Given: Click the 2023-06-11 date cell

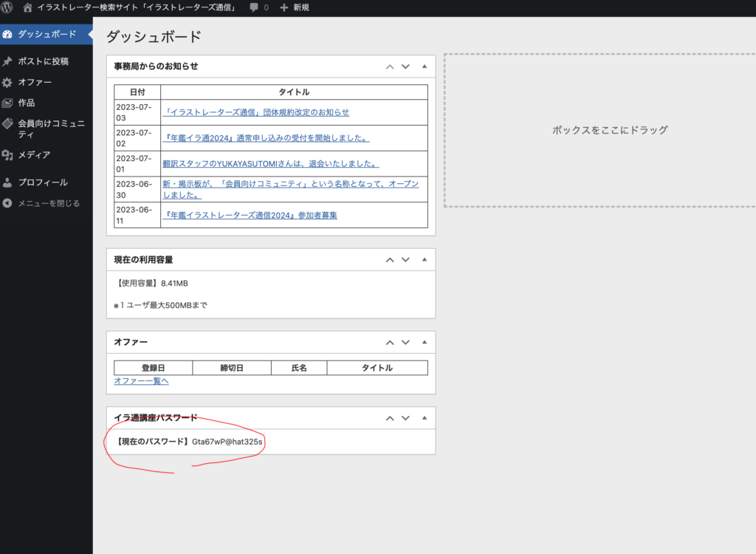Looking at the screenshot, I should point(137,215).
